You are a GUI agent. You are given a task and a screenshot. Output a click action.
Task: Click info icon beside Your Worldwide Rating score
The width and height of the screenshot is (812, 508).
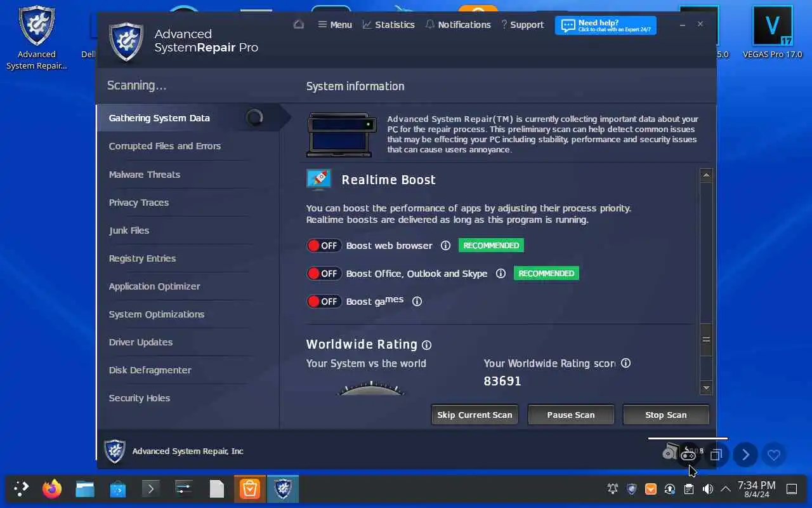(x=625, y=363)
